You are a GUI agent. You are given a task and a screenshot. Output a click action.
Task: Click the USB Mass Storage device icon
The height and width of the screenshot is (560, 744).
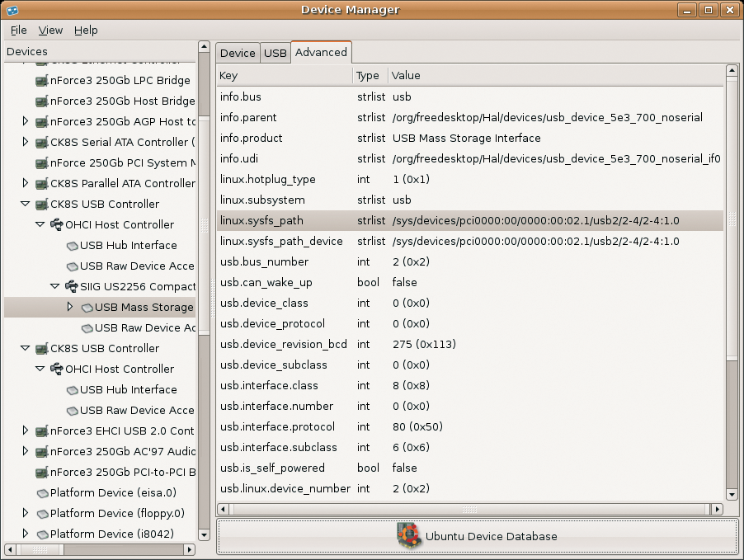(87, 308)
